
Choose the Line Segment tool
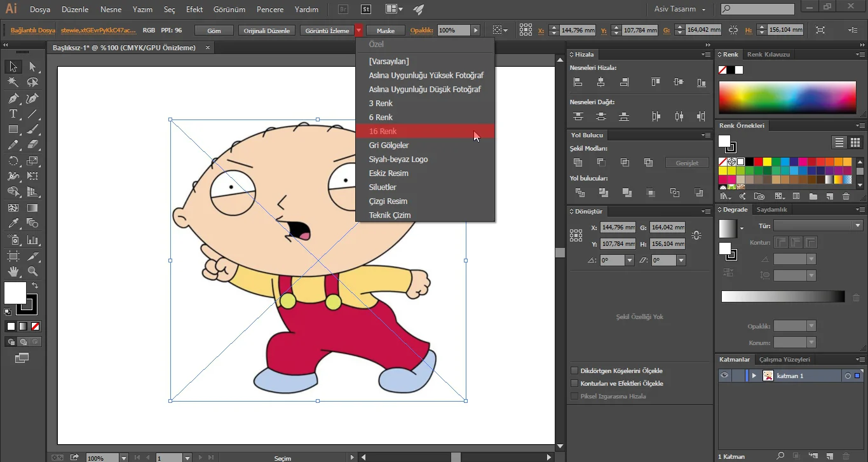click(x=32, y=114)
